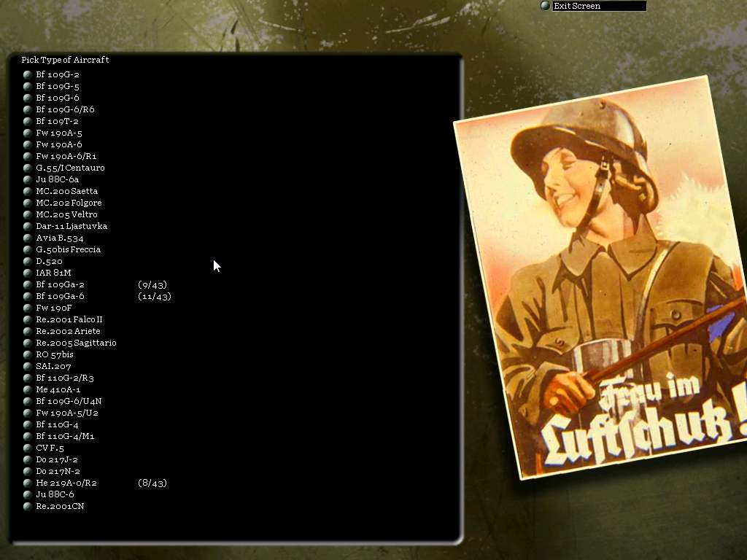
Task: Pick the D.520 aircraft text
Action: tap(49, 261)
